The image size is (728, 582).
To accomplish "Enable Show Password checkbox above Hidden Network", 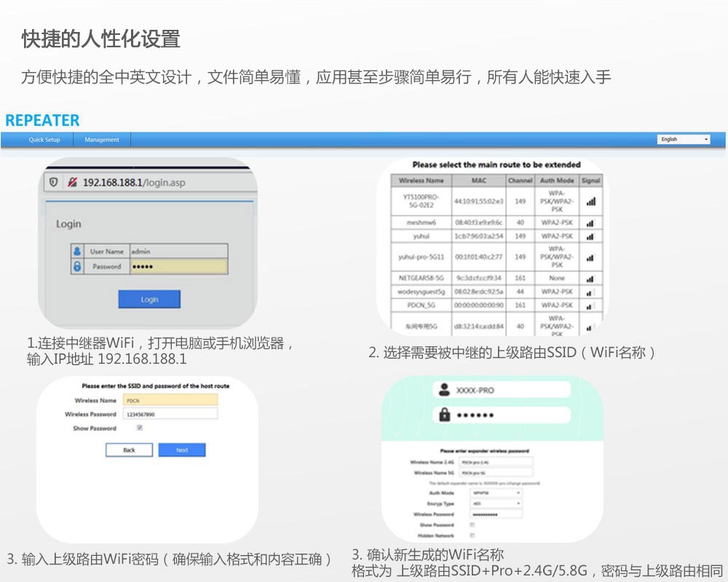I will tap(472, 525).
